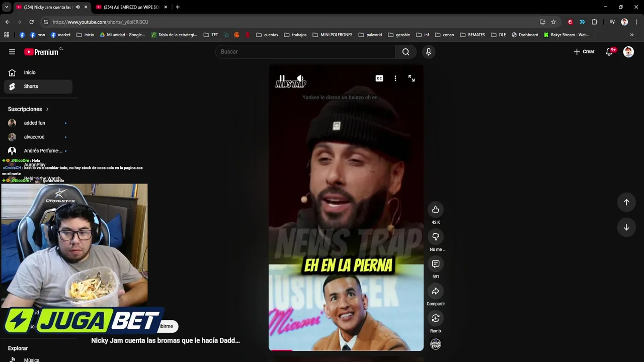Open the cuentas bookmarks folder

click(x=267, y=35)
